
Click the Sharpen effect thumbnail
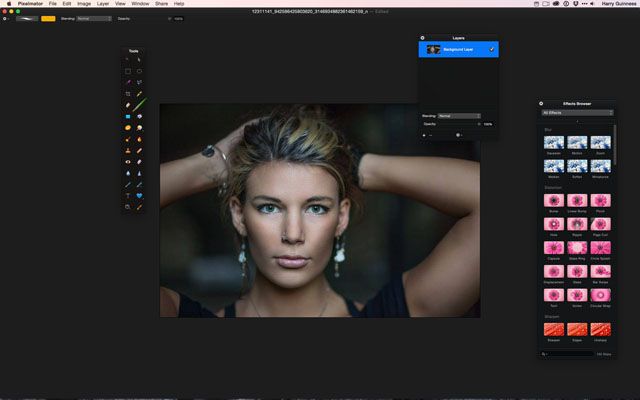[553, 330]
